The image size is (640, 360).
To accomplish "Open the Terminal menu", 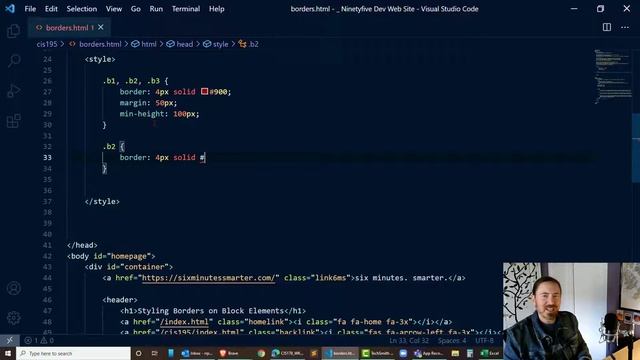I will (186, 9).
